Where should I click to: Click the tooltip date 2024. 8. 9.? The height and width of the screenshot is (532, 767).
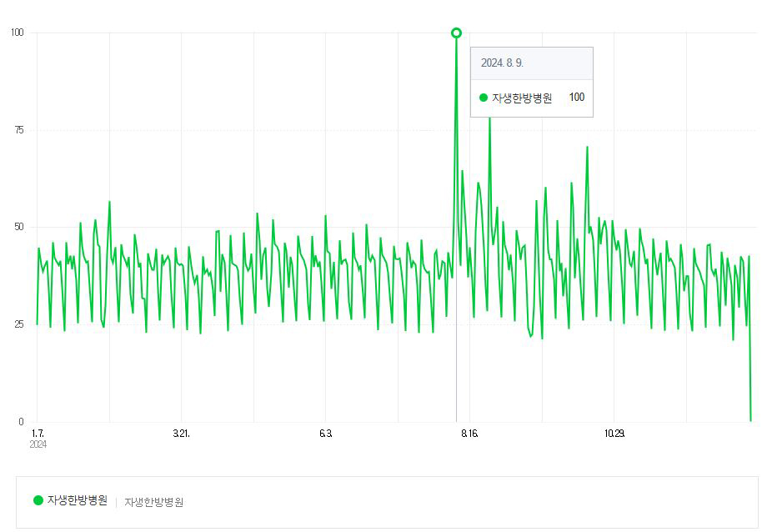point(502,63)
